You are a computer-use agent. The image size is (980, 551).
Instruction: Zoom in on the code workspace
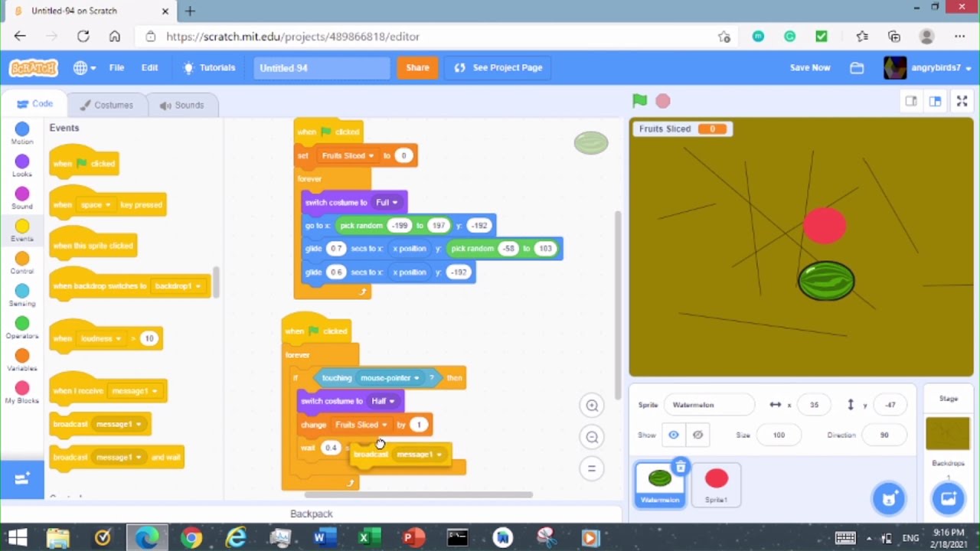coord(592,406)
